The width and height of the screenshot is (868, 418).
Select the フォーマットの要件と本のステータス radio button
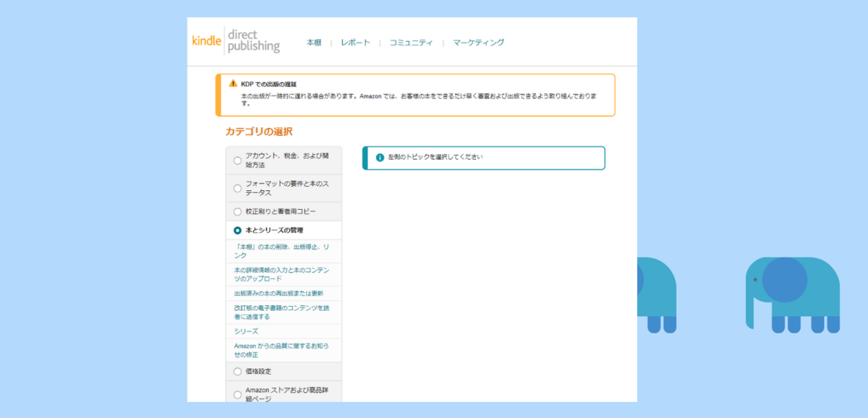[237, 188]
